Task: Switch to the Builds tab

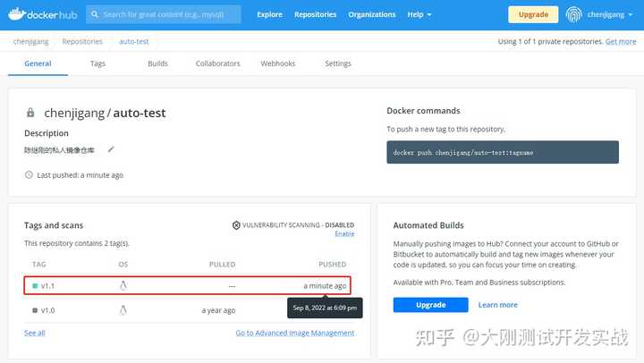Action: tap(157, 63)
